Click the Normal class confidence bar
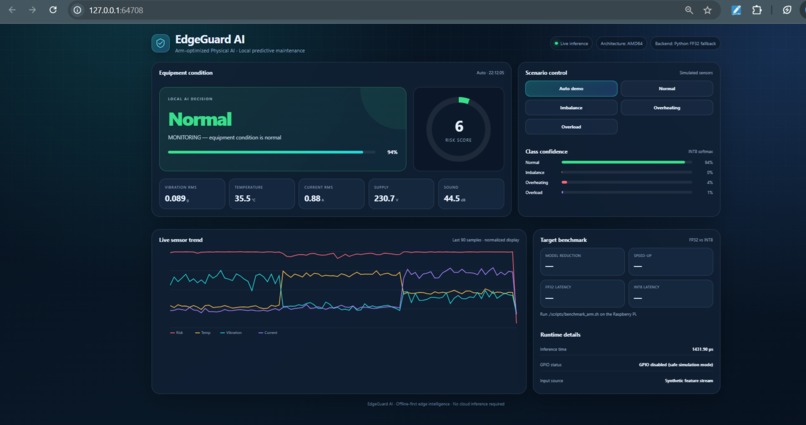This screenshot has width=806, height=425. point(627,162)
